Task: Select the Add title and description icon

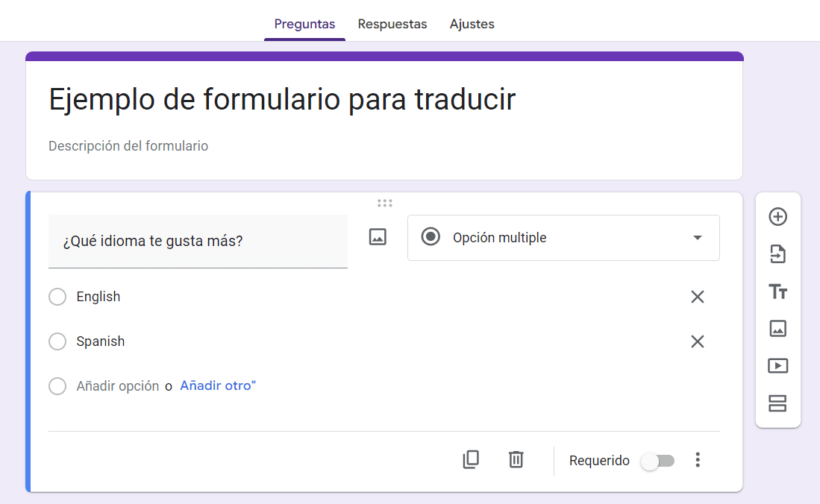Action: coord(777,292)
